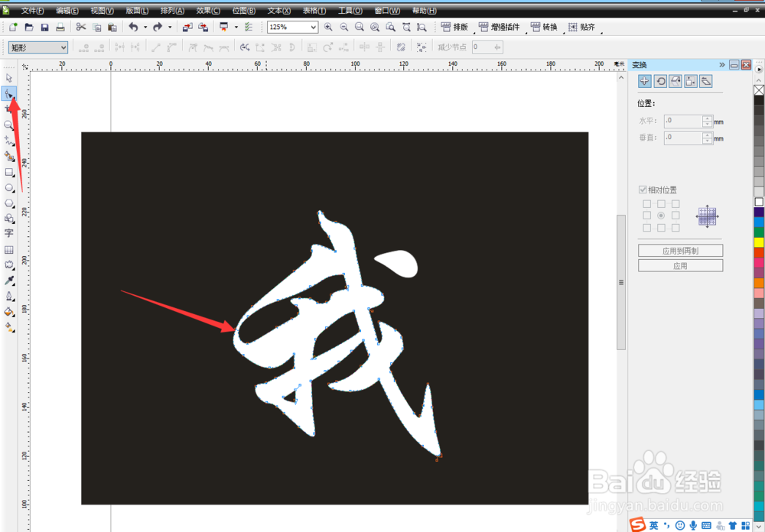The height and width of the screenshot is (532, 765).
Task: Select the Shape (node edit) tool
Action: pos(8,93)
